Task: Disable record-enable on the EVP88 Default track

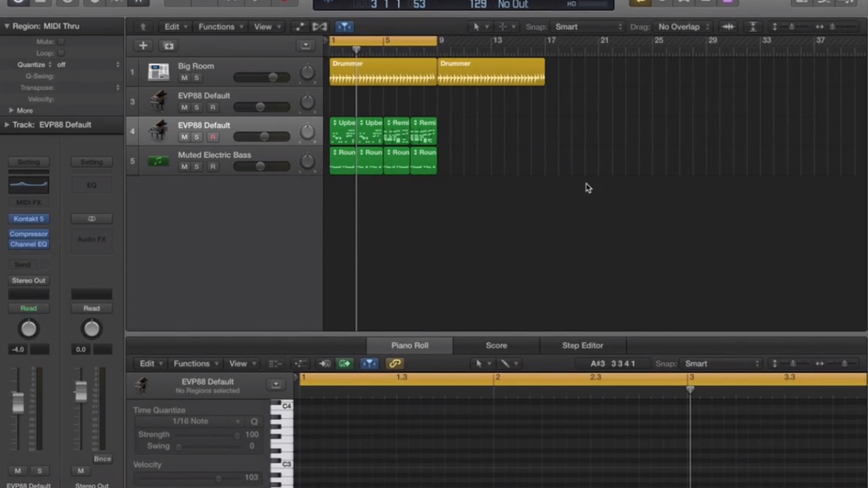Action: tap(212, 137)
